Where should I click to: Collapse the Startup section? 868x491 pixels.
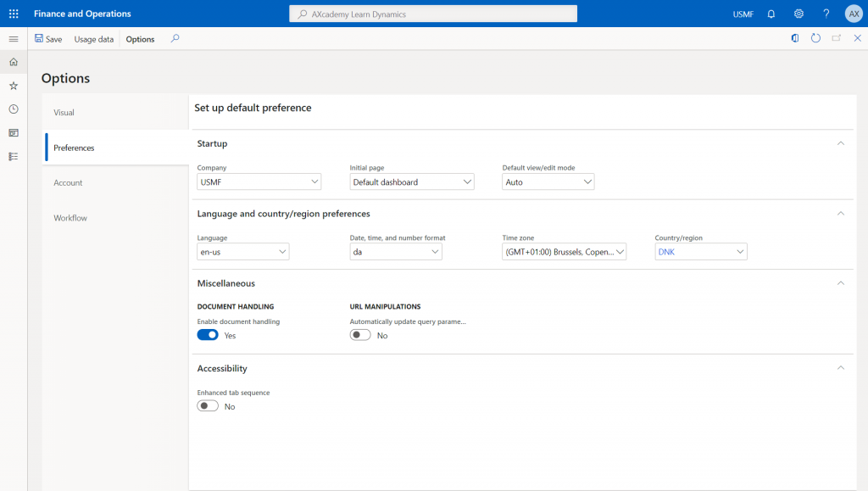tap(841, 143)
